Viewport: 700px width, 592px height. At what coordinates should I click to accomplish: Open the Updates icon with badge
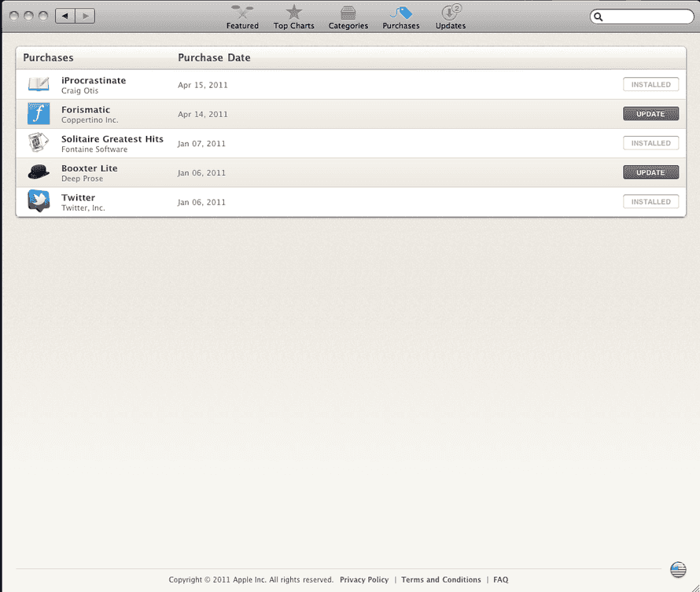point(451,12)
